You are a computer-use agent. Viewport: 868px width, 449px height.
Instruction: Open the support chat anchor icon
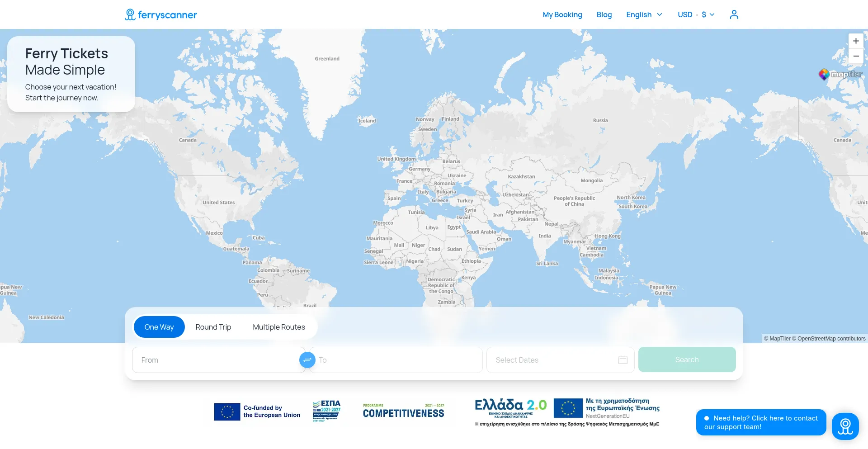(845, 426)
